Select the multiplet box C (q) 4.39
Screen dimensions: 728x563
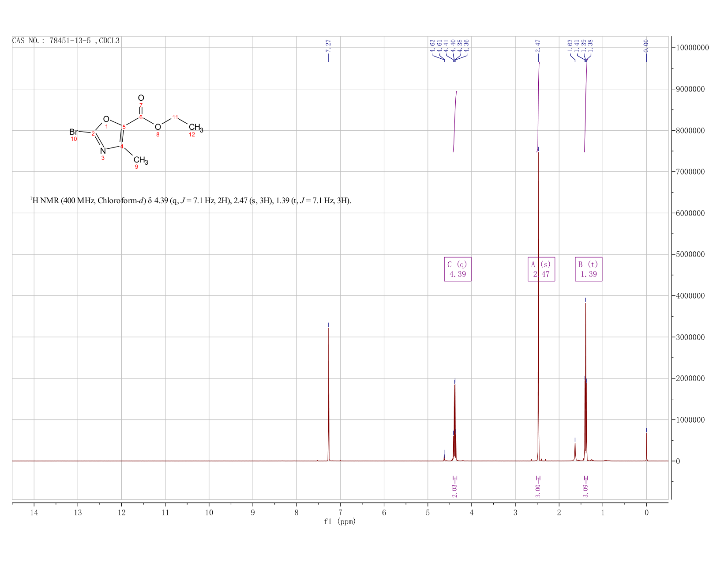[x=458, y=269]
